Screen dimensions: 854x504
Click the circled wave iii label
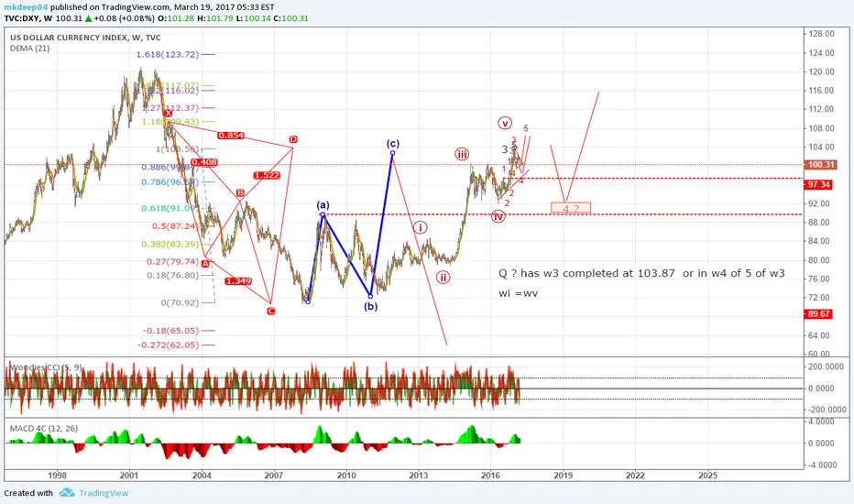(x=462, y=154)
